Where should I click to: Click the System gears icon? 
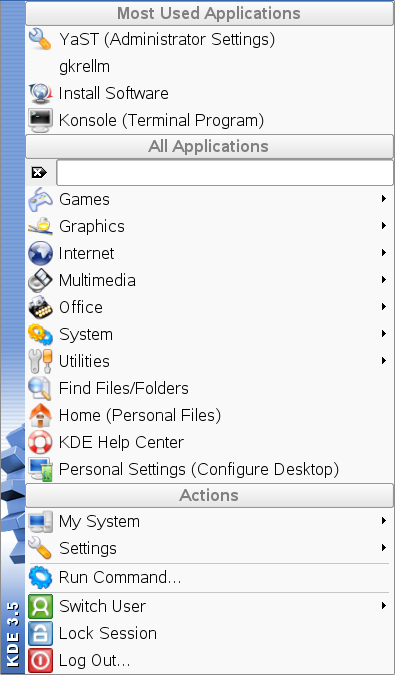coord(40,334)
